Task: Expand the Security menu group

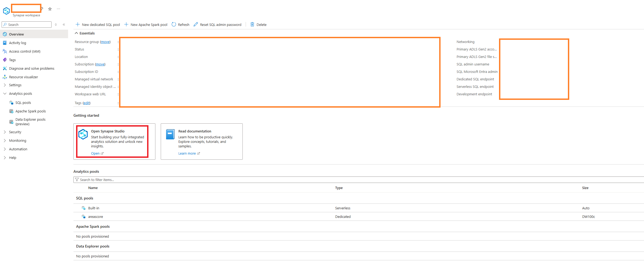Action: click(x=5, y=132)
